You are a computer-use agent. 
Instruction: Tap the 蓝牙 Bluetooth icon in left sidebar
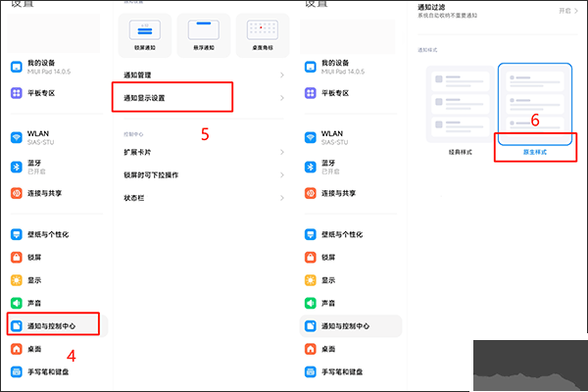(16, 166)
